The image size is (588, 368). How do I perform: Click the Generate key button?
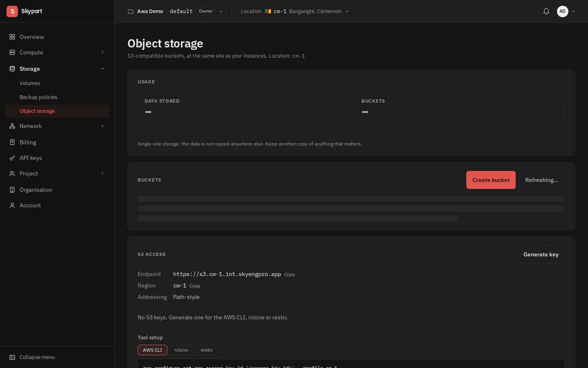541,254
